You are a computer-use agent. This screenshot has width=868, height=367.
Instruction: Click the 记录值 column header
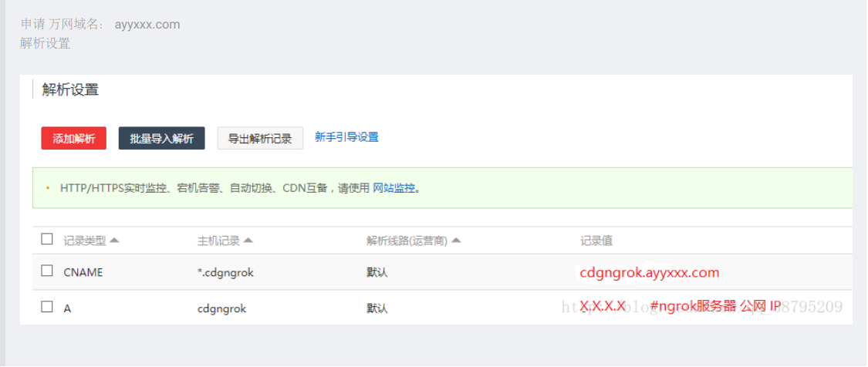(x=596, y=241)
